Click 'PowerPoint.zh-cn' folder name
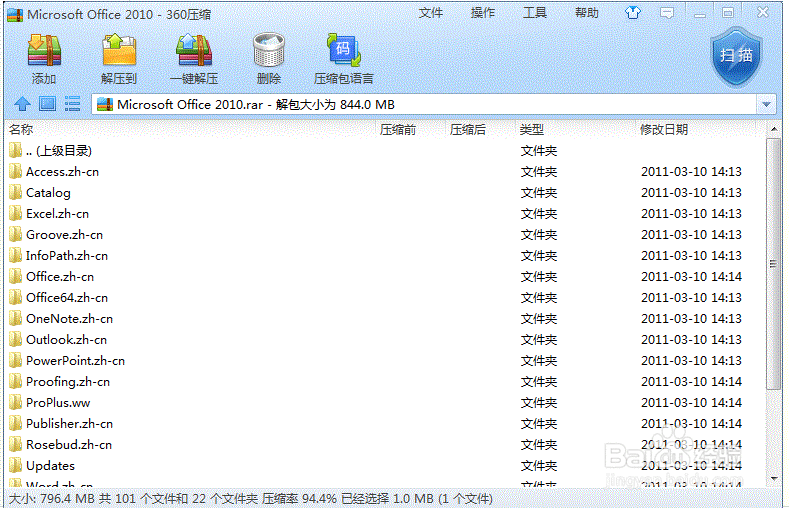The height and width of the screenshot is (508, 789). 75,361
